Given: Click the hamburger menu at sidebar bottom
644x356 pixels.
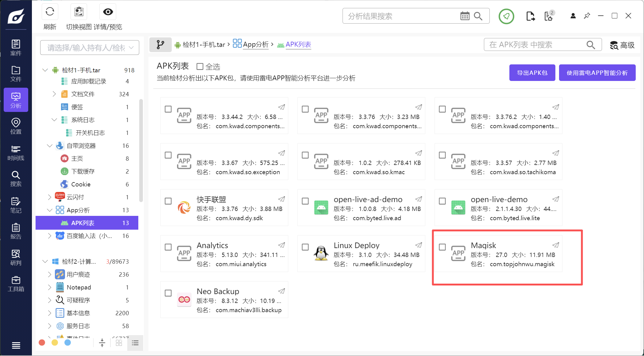Looking at the screenshot, I should coord(16,346).
